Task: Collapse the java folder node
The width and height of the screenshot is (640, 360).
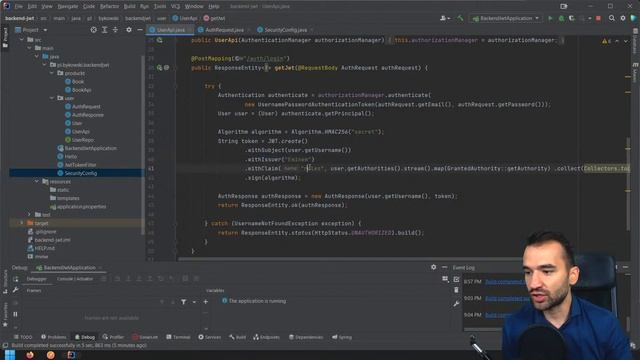Action: (37, 56)
